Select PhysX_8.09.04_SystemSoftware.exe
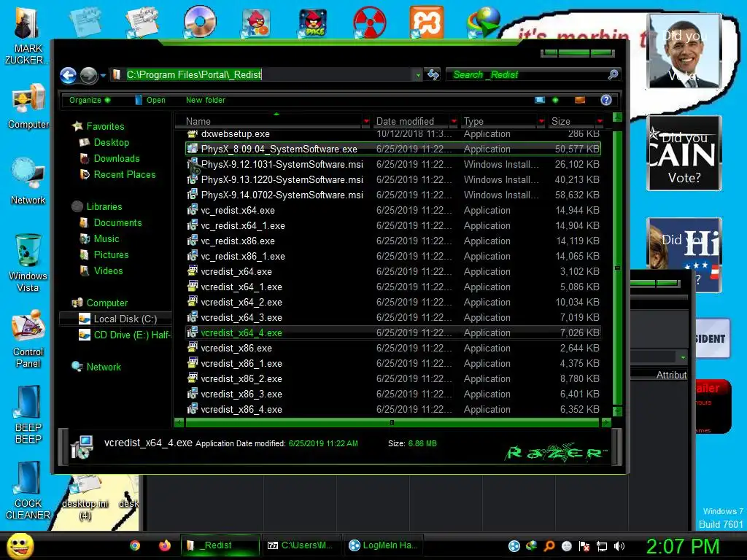The width and height of the screenshot is (747, 560). pos(393,149)
